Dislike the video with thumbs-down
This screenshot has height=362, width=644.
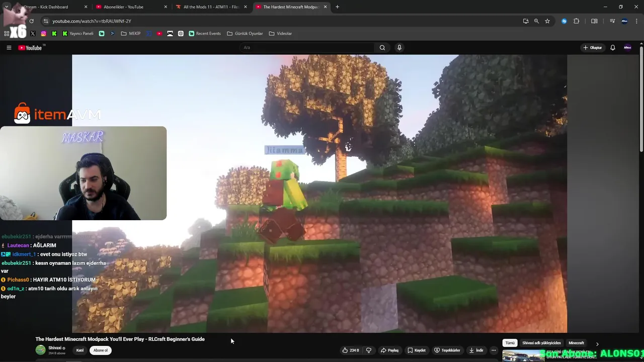369,350
